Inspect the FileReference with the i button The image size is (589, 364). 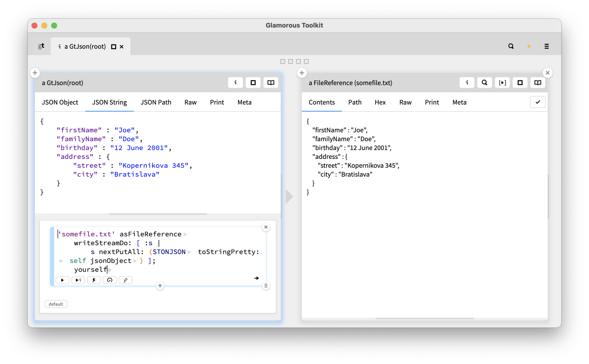click(467, 83)
